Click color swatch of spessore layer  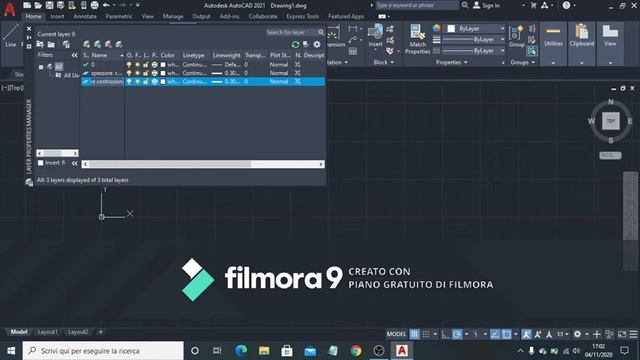[163, 73]
